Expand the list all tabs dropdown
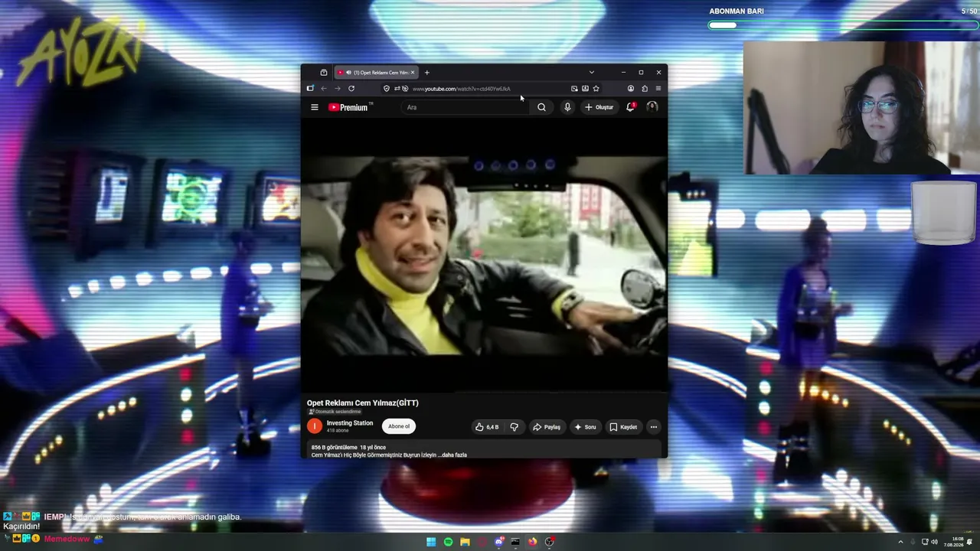Viewport: 980px width, 551px height. 591,73
